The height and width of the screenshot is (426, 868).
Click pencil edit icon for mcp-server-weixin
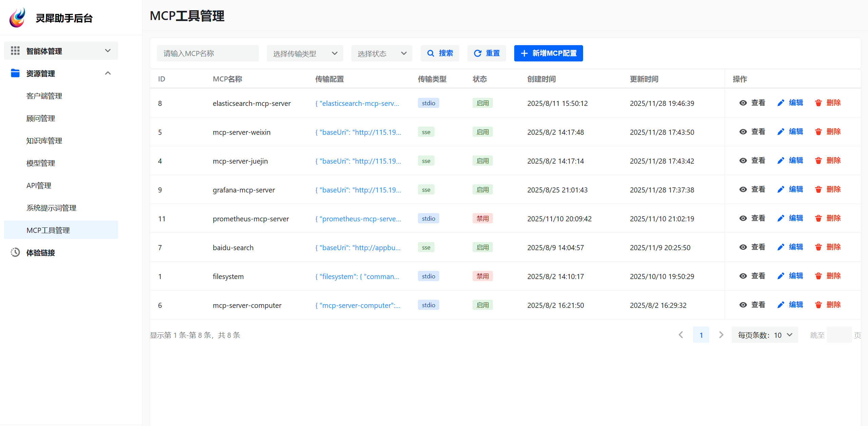pos(780,132)
